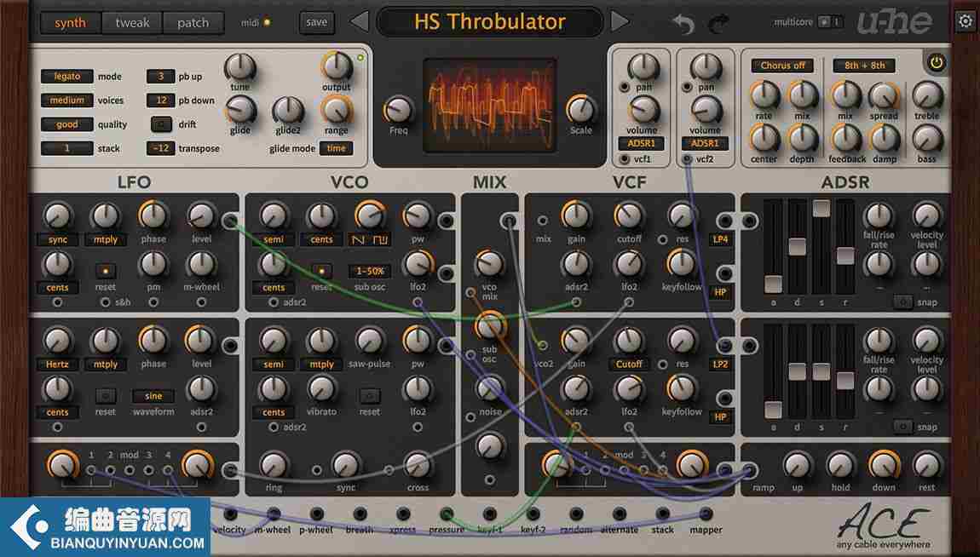
Task: Click the sub osc mix knob
Action: pos(489,325)
